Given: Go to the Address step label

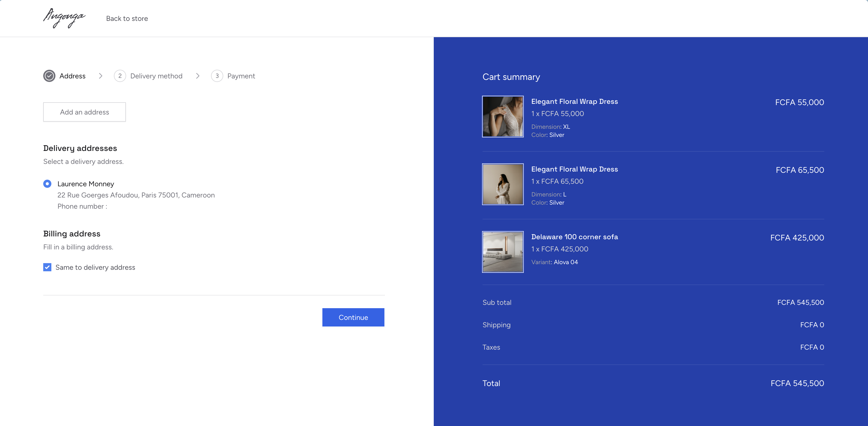Looking at the screenshot, I should pos(72,76).
